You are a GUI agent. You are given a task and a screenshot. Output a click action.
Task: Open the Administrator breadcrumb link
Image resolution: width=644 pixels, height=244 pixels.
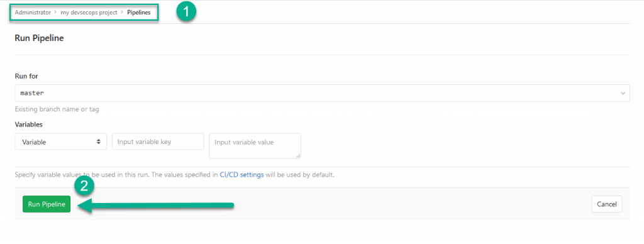33,13
